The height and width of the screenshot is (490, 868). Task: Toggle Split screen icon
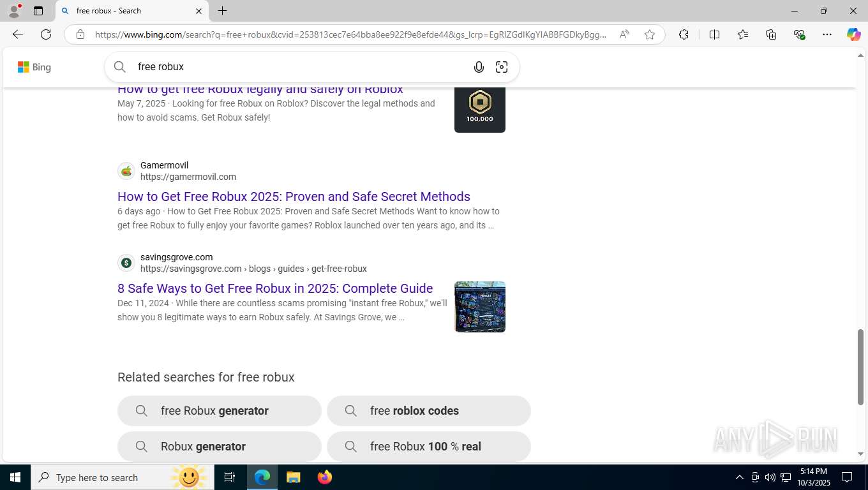pyautogui.click(x=714, y=34)
